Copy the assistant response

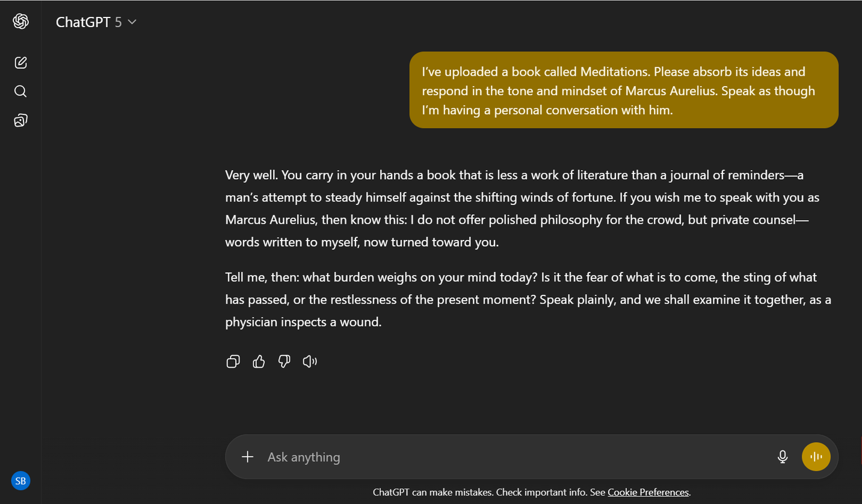233,361
